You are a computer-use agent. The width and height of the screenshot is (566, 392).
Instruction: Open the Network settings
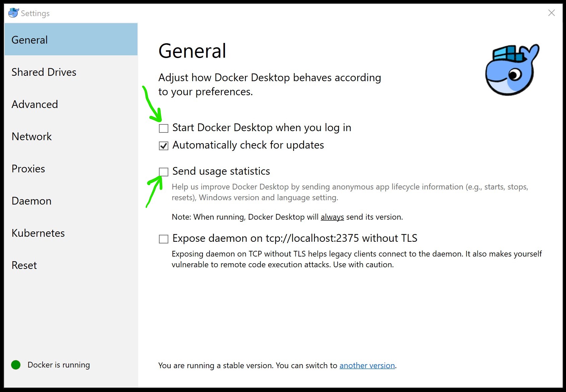point(71,136)
